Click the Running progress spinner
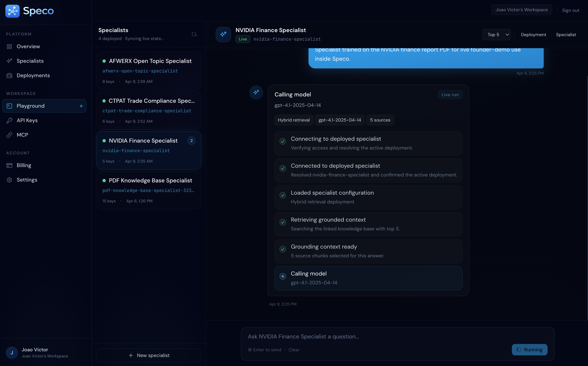 [x=519, y=349]
